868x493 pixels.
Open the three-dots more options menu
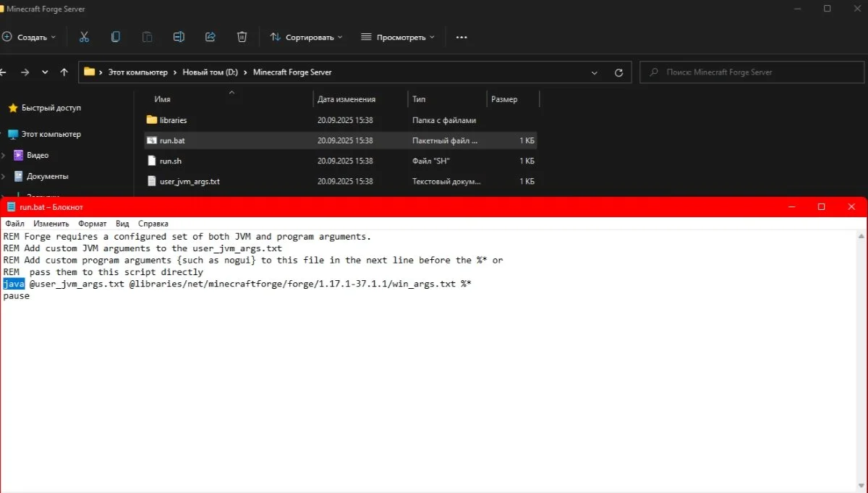pyautogui.click(x=461, y=37)
